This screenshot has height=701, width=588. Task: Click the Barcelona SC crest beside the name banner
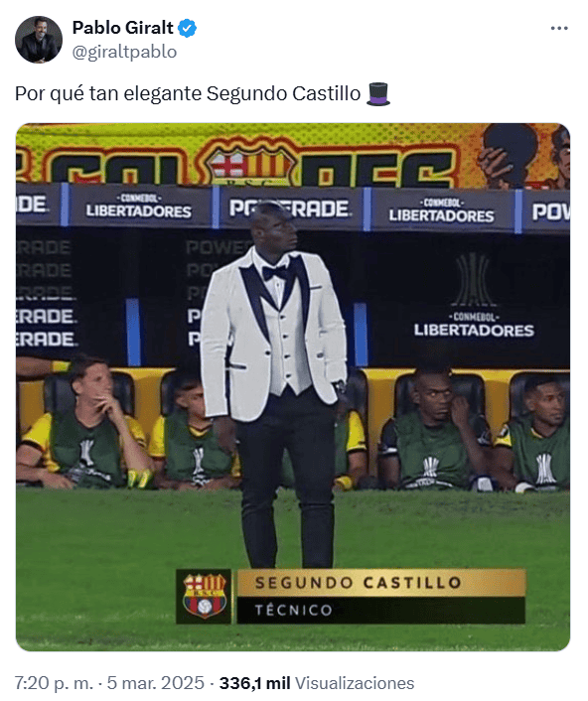tap(205, 596)
